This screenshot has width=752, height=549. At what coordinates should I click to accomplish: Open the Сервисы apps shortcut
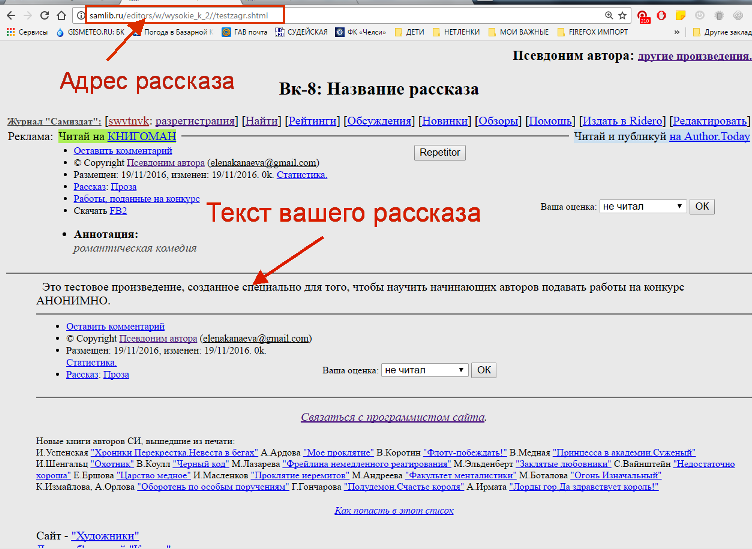pos(26,32)
